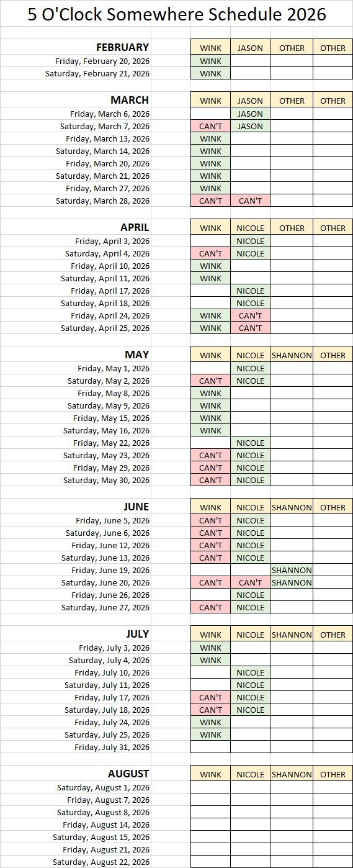353x868 pixels.
Task: Click the FEBRUARY month header cell
Action: (x=76, y=47)
